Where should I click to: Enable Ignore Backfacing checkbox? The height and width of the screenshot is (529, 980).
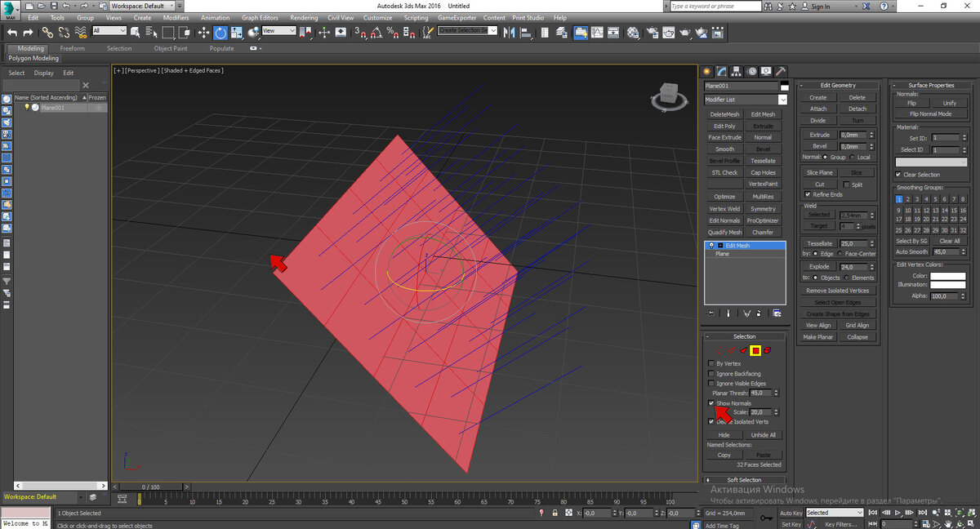click(x=711, y=374)
